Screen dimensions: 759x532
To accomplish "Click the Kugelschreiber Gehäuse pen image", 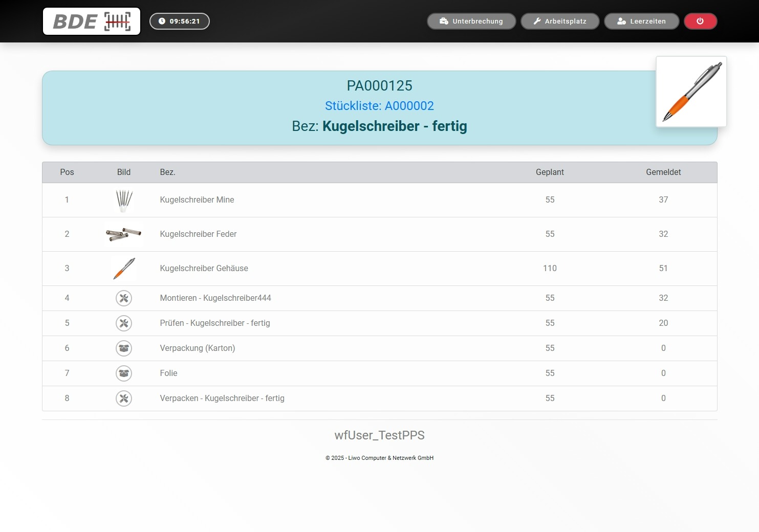I will [124, 269].
